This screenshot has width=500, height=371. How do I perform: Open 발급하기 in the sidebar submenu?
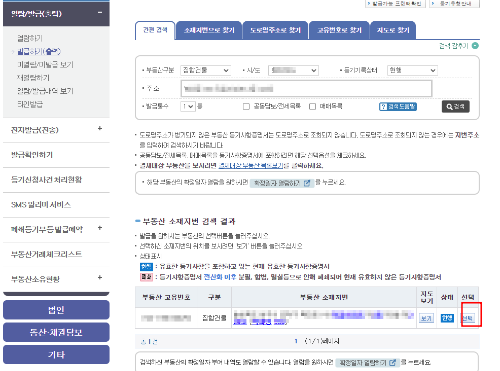point(39,51)
